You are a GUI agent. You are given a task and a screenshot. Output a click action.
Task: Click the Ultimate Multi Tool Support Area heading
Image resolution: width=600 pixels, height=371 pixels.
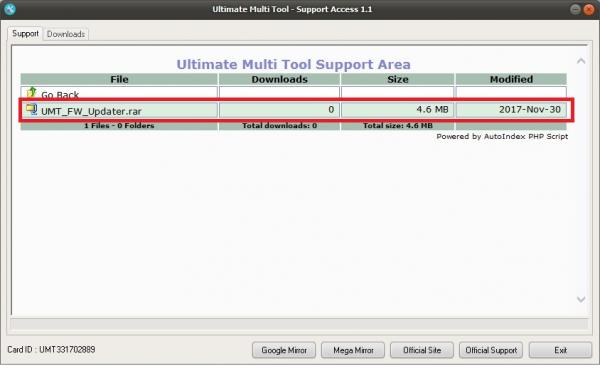(293, 64)
